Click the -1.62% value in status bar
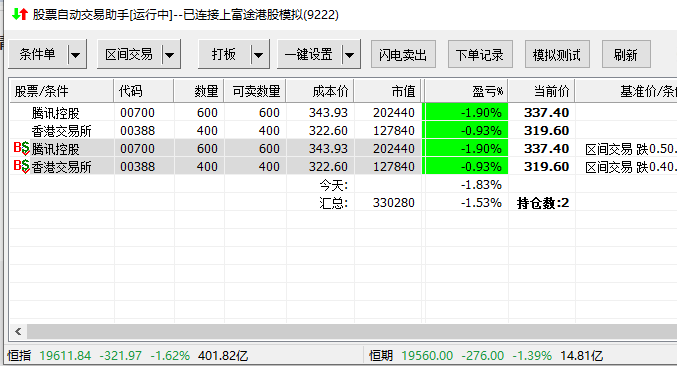The image size is (677, 366). pyautogui.click(x=170, y=356)
